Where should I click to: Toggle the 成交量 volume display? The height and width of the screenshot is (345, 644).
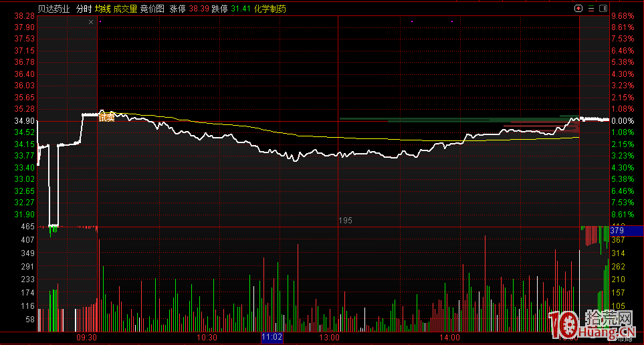pyautogui.click(x=125, y=9)
